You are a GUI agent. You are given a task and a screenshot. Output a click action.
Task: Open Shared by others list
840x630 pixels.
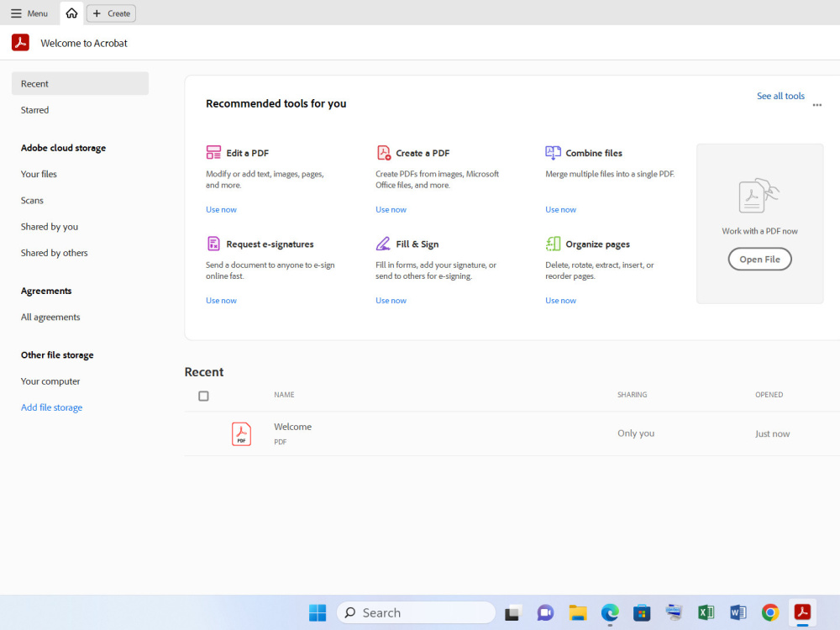pos(54,253)
